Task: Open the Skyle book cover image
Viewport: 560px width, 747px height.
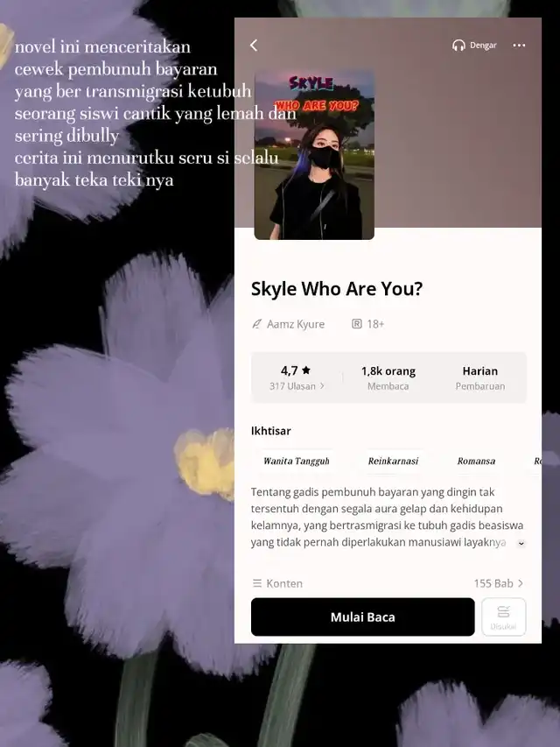Action: click(x=314, y=155)
